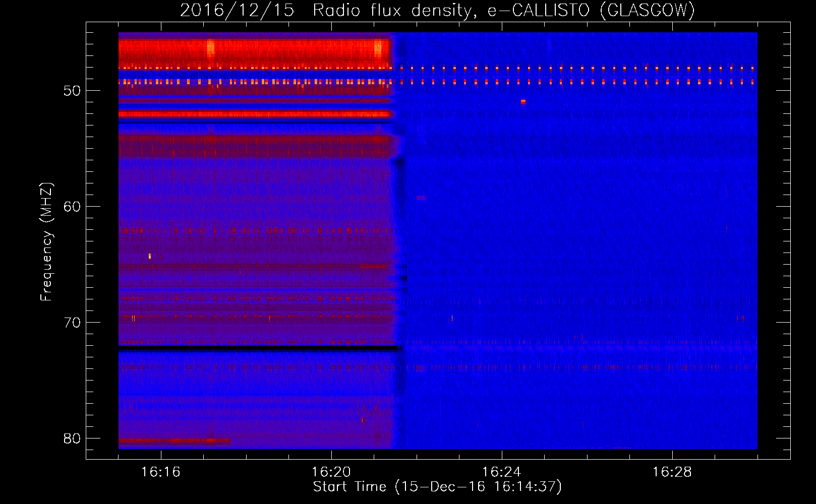Click the plot title mentioning e-CALLISTO (GLASGOW)
The width and height of the screenshot is (816, 504).
437,10
